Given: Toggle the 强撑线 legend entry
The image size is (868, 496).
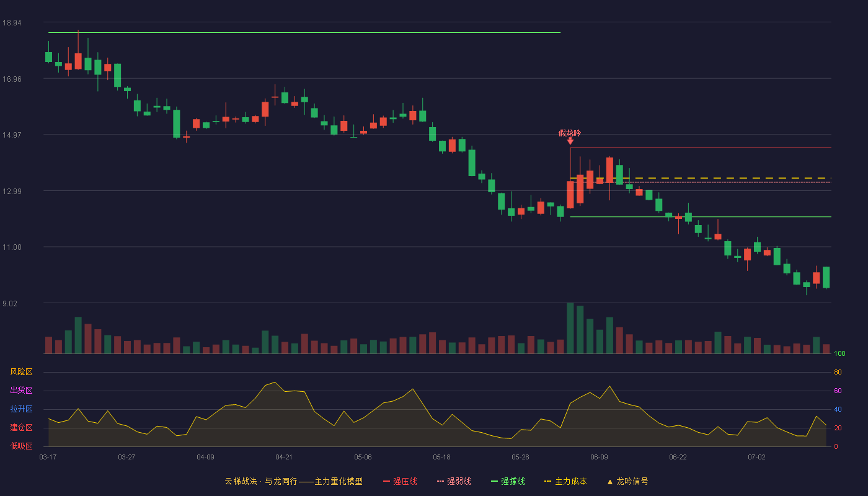Looking at the screenshot, I should [508, 481].
